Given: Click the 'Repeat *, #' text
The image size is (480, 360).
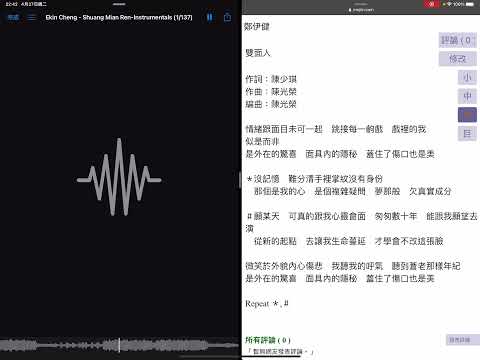Looking at the screenshot, I should coord(267,304).
